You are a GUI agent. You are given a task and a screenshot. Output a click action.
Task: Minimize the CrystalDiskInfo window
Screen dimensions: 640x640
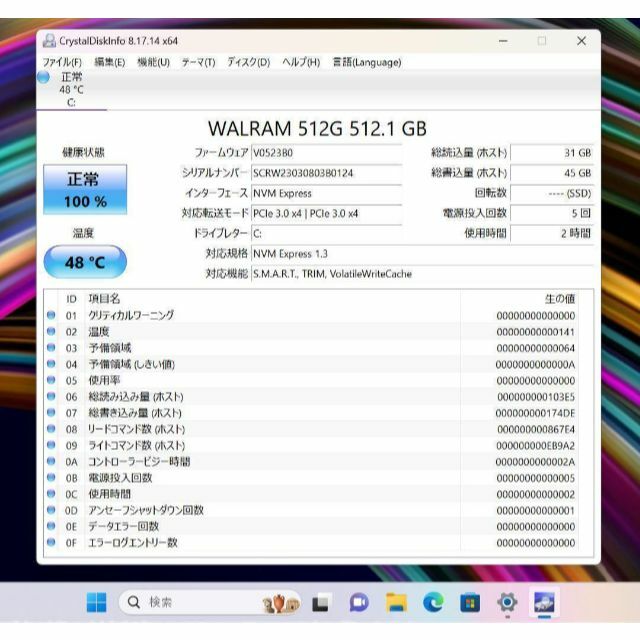pos(503,41)
